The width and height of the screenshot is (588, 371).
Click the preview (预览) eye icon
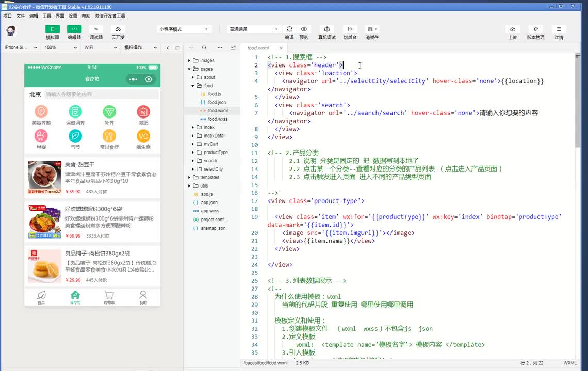(304, 29)
